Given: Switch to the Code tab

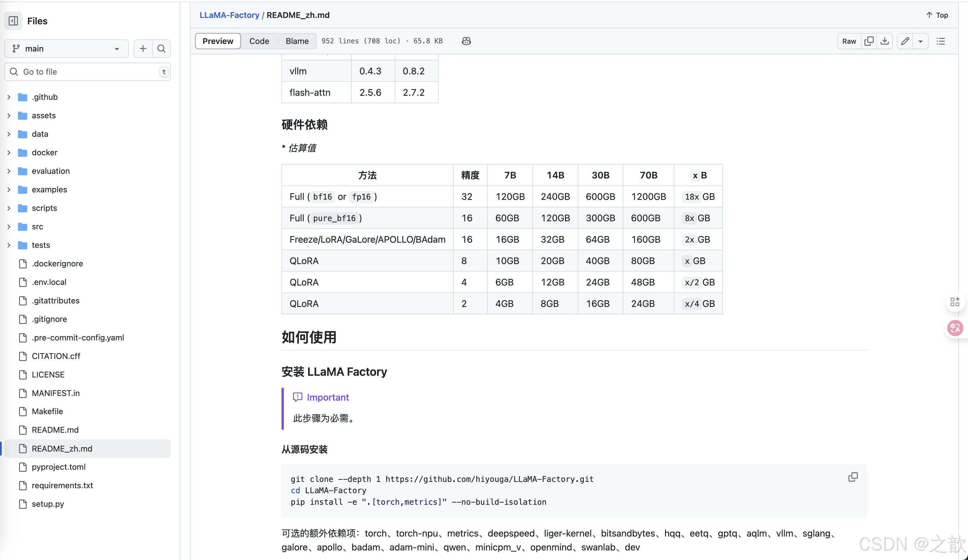Looking at the screenshot, I should tap(259, 41).
